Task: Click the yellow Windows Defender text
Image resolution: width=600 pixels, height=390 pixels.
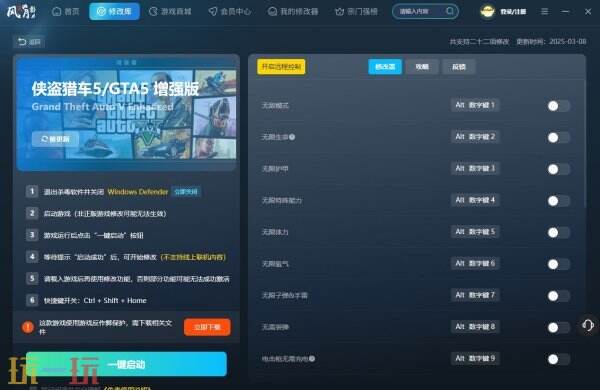Action: [x=138, y=192]
